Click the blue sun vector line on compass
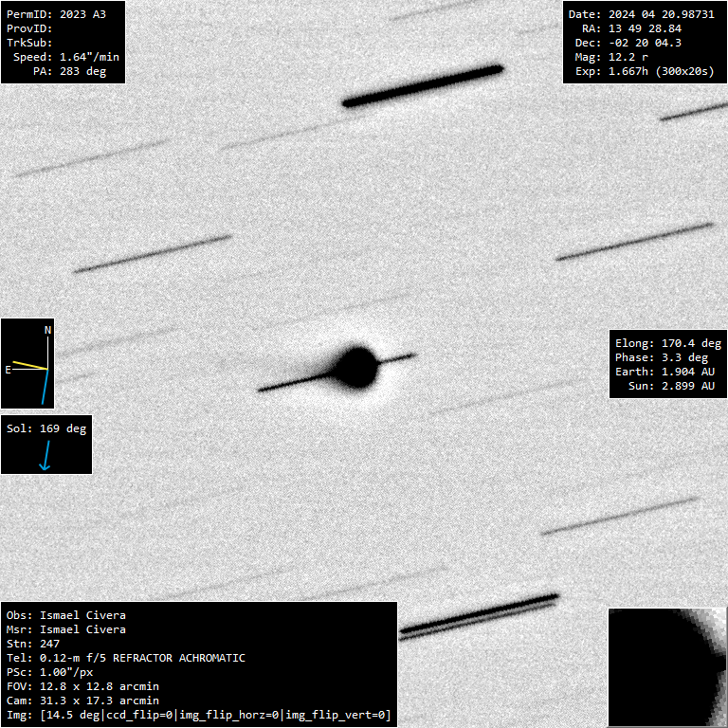 pos(45,387)
